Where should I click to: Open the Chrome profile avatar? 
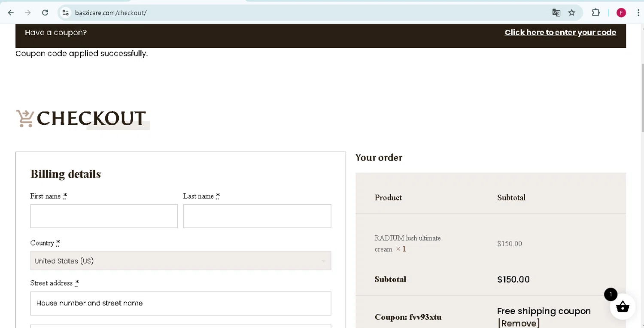[x=621, y=13]
